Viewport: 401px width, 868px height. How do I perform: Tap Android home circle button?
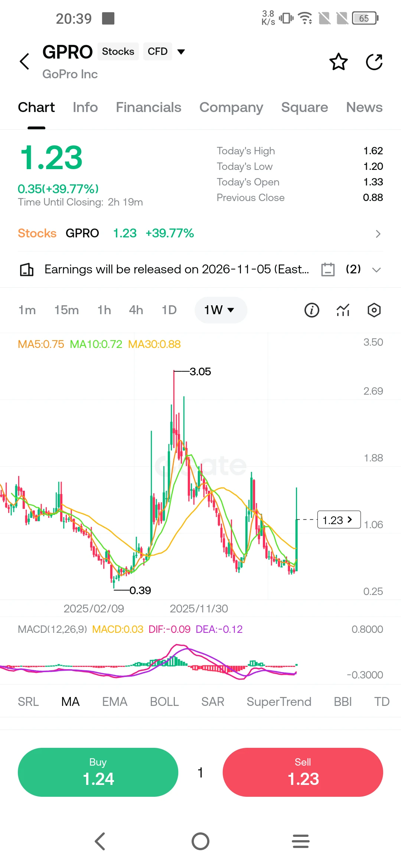[200, 841]
